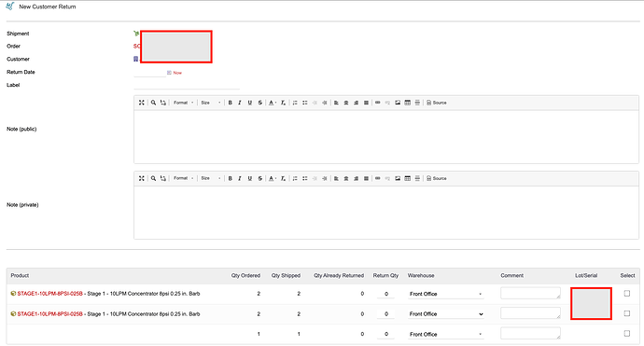This screenshot has width=644, height=346.
Task: Open text color menu in private note
Action: click(273, 178)
